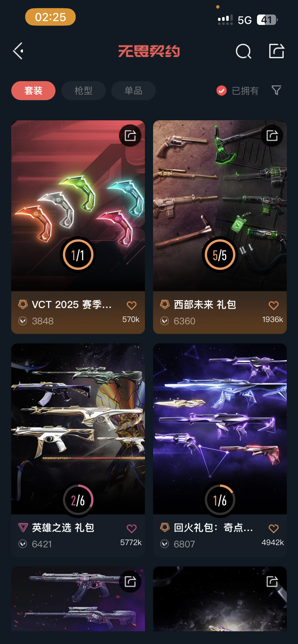Tap the 5/5 ownership progress circle

click(220, 255)
